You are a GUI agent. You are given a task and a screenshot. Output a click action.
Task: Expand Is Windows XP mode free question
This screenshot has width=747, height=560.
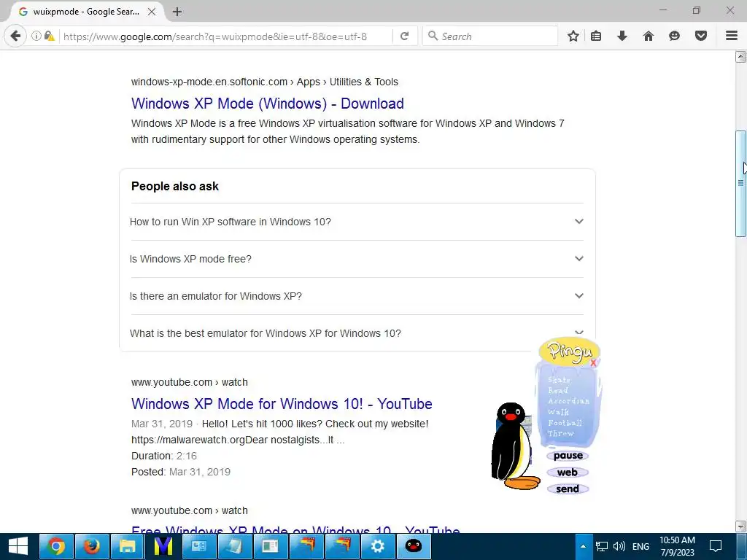[357, 259]
